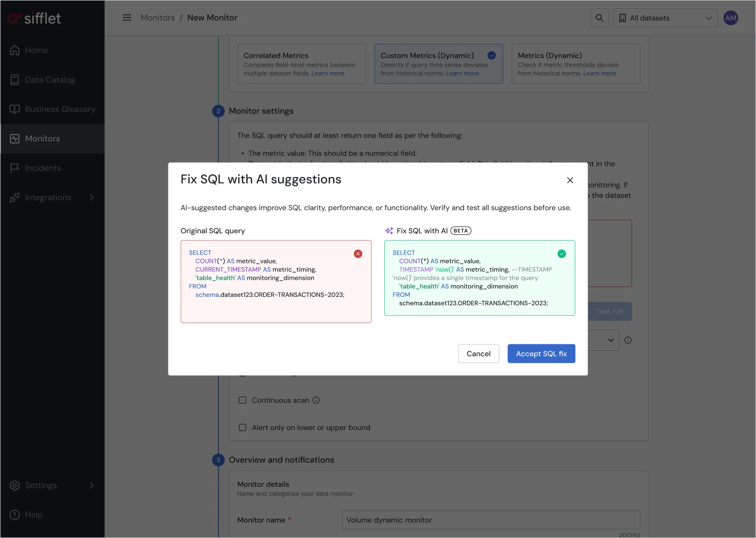Click red error icon in original query
The height and width of the screenshot is (538, 756).
point(358,254)
